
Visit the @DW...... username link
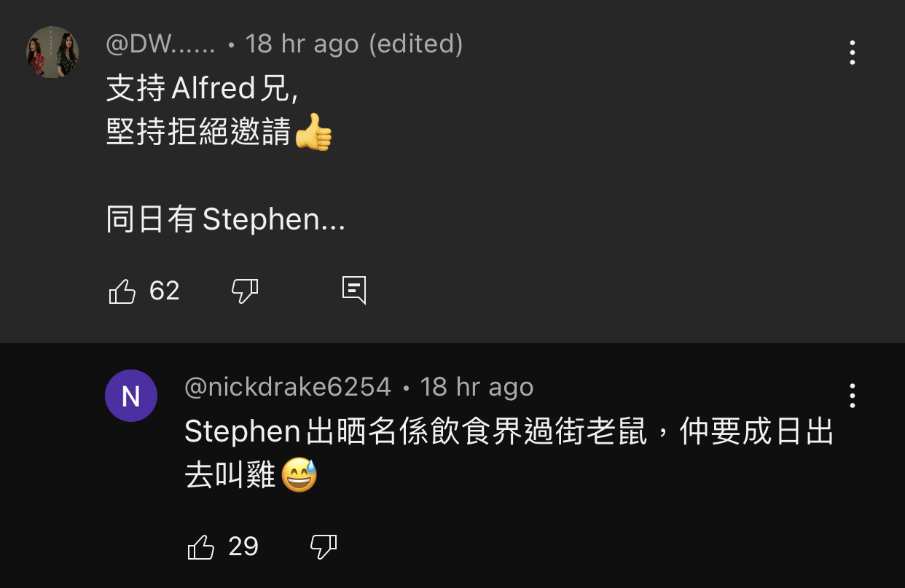click(x=161, y=44)
